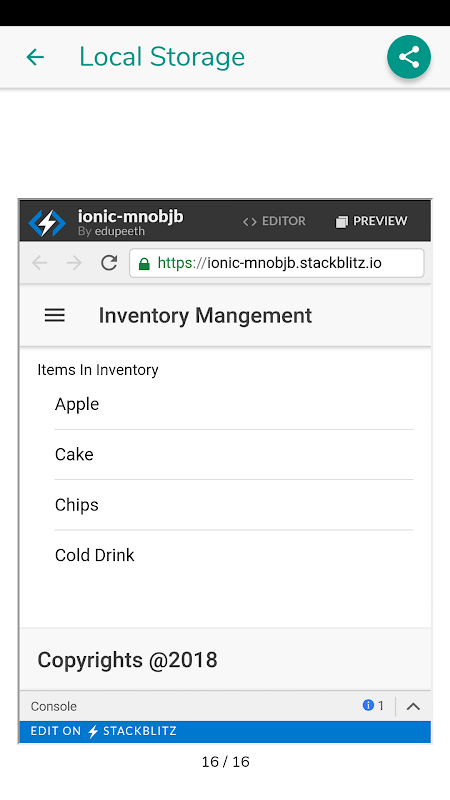Viewport: 450px width, 800px height.
Task: Tap the back arrow beside Local Storage
Action: (35, 57)
